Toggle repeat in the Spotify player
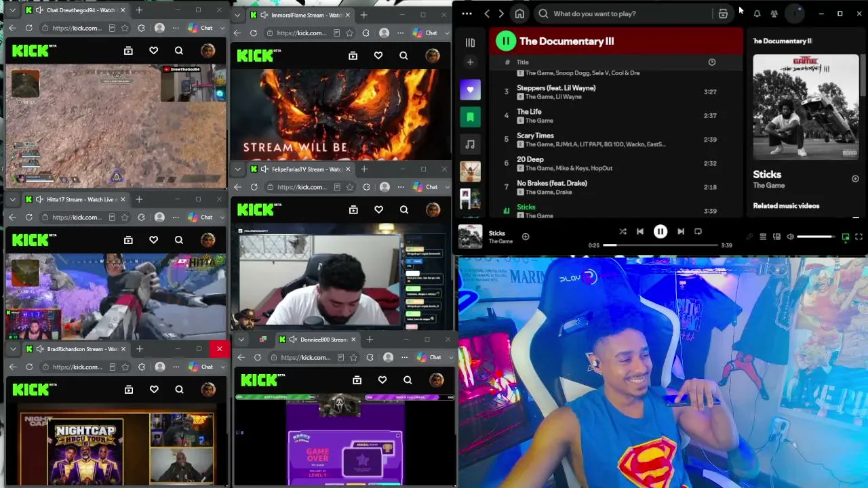 click(698, 232)
